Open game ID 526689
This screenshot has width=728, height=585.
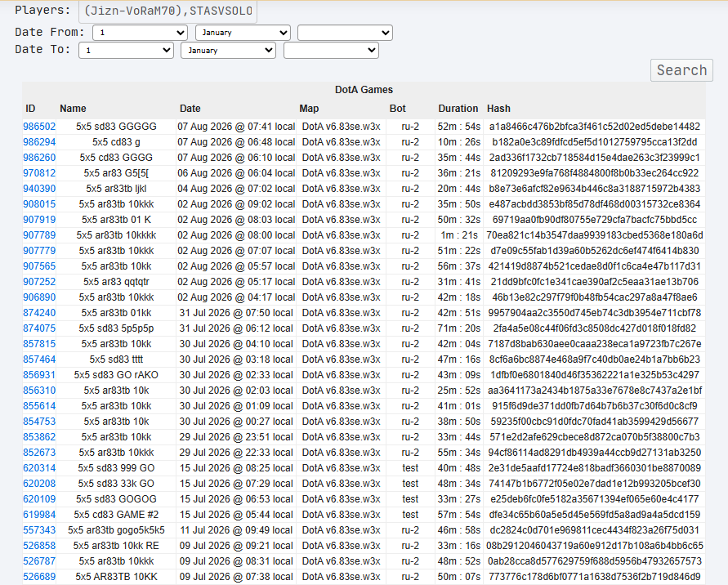tap(39, 577)
